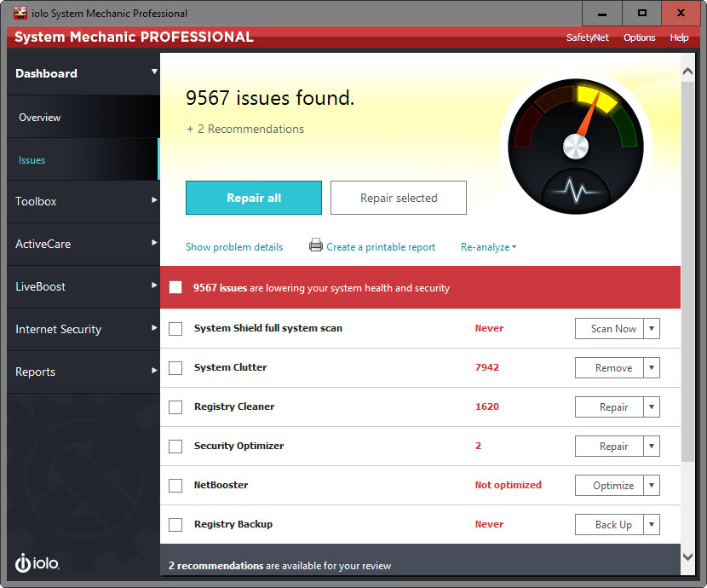
Task: Open dropdown arrow next to Remove
Action: [x=652, y=368]
